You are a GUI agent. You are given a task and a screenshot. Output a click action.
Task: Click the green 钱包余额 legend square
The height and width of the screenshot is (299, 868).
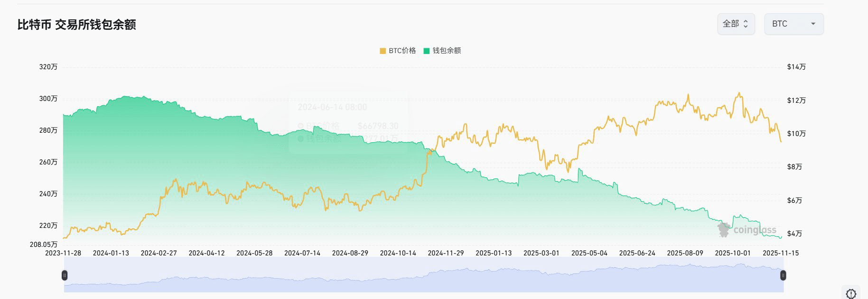tap(427, 51)
